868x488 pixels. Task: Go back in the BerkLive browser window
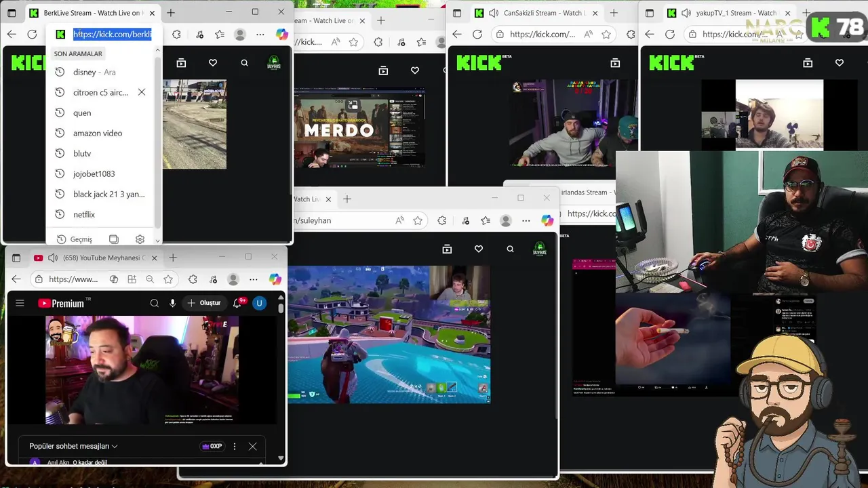[x=12, y=34]
